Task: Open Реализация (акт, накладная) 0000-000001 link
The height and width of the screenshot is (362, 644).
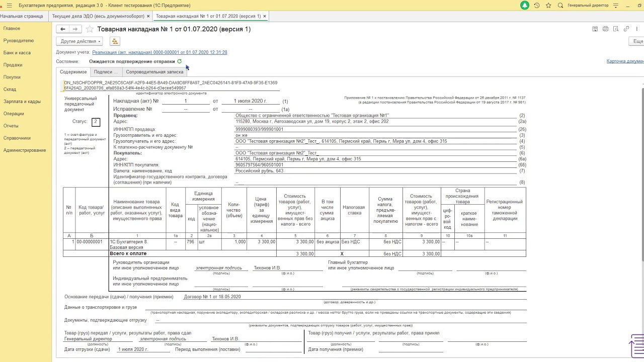Action: pyautogui.click(x=159, y=52)
